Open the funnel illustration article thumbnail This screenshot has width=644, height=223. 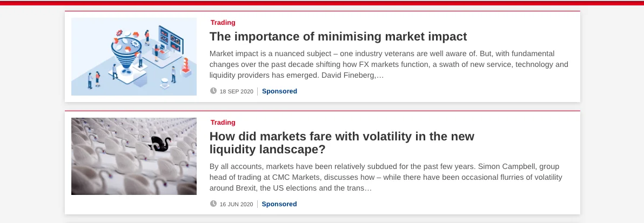point(134,57)
